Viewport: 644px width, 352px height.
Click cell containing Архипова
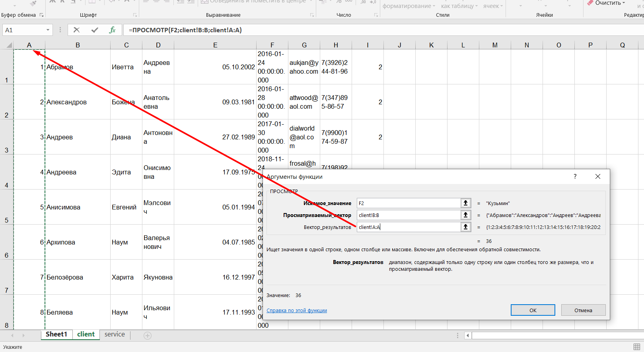tap(78, 242)
